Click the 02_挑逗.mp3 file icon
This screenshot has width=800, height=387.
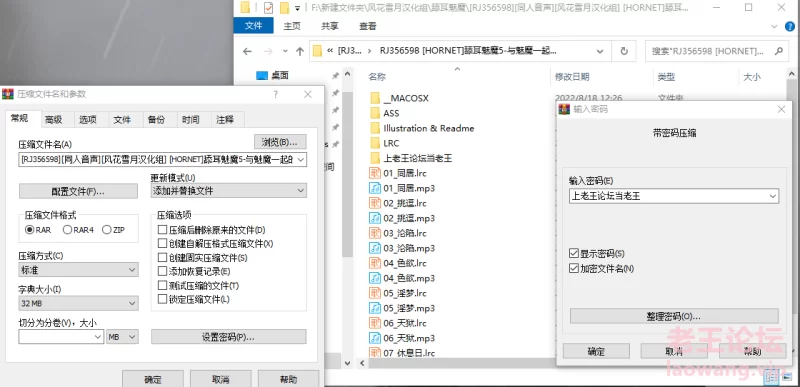pos(375,218)
